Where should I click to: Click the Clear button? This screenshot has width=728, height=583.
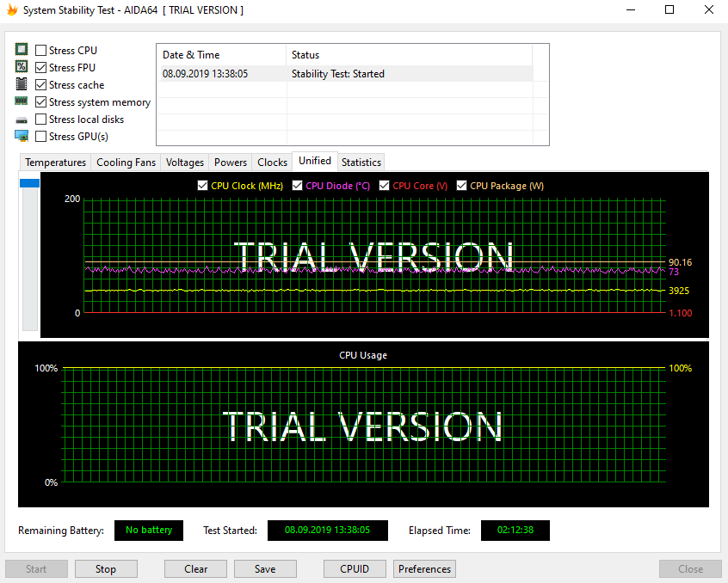tap(195, 569)
